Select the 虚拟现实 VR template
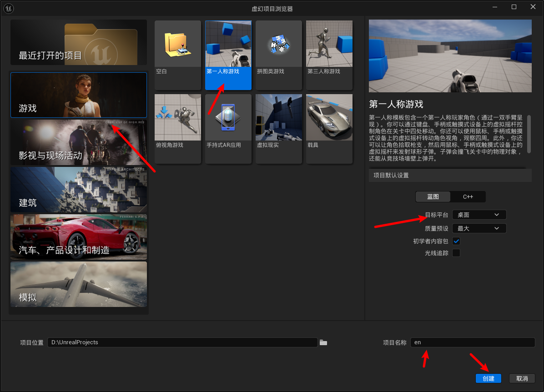This screenshot has height=392, width=544. [278, 129]
